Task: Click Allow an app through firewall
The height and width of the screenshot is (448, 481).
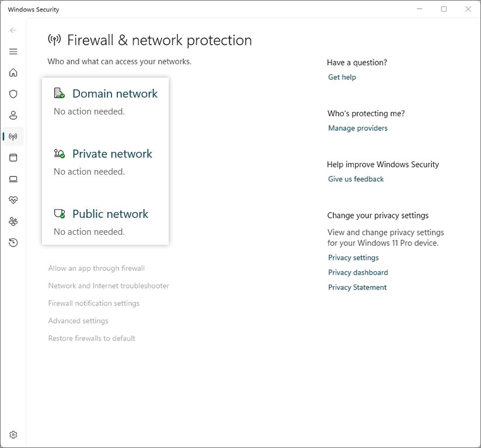Action: [x=96, y=268]
